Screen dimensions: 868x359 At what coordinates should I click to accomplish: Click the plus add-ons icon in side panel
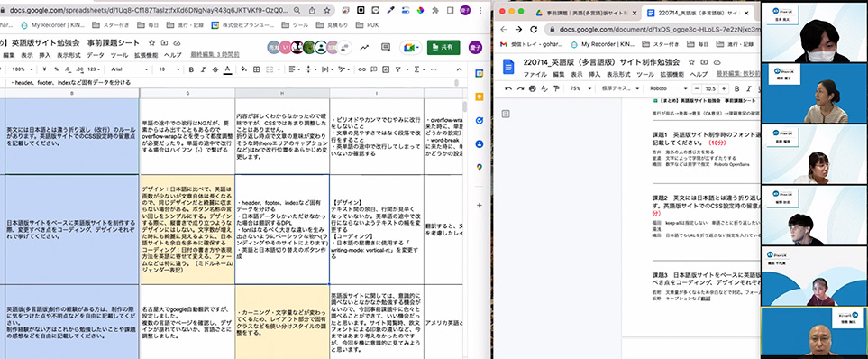coord(480,205)
